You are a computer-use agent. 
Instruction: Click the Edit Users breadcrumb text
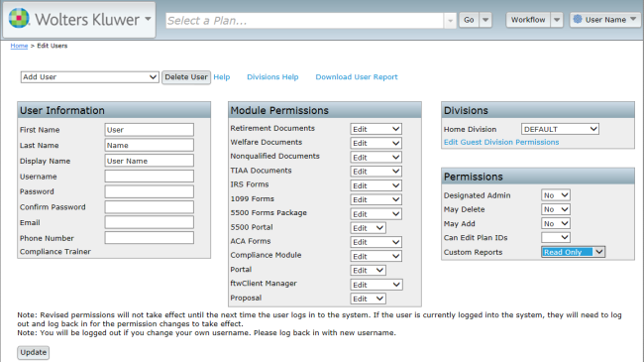53,46
